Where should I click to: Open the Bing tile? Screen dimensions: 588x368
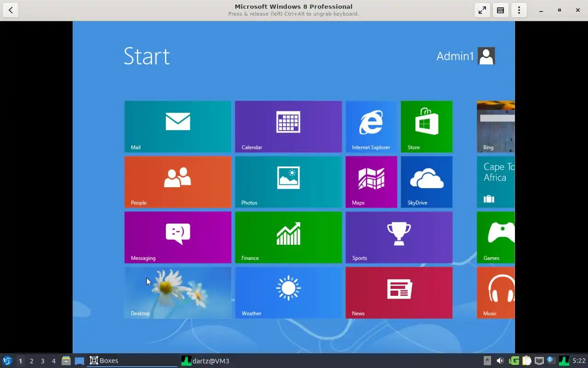(496, 126)
